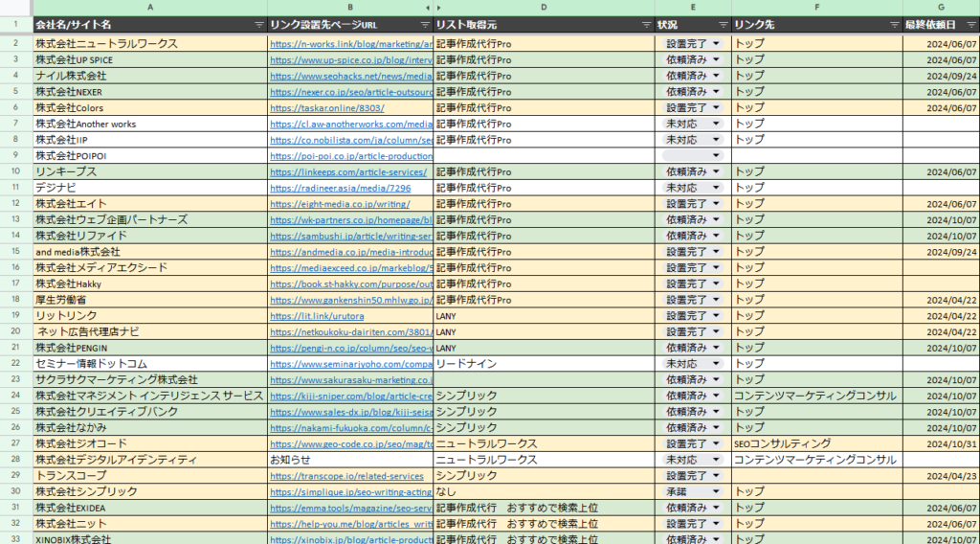Open the taskar.online/8303 link

(313, 108)
